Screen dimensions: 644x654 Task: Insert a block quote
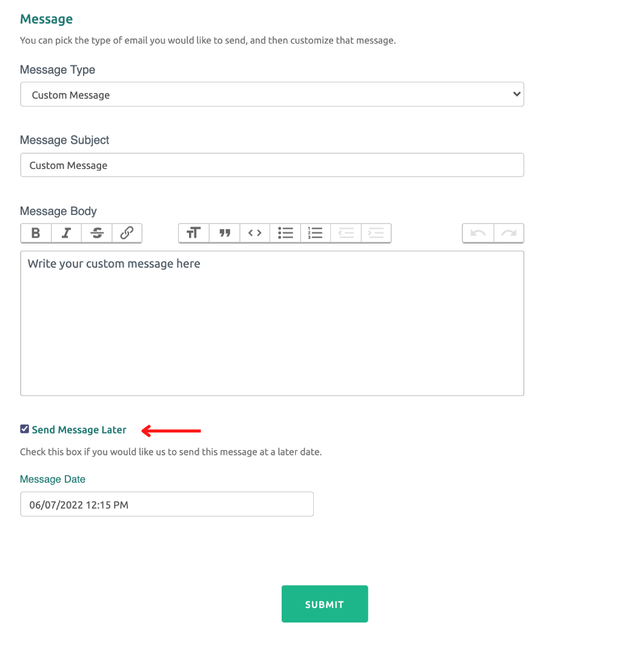pos(225,233)
